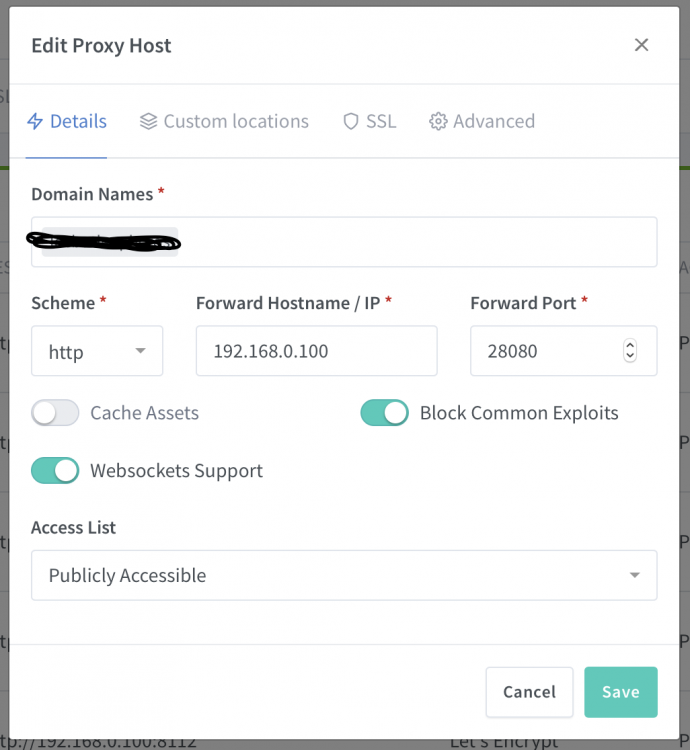Click the shield icon next to SSL
Viewport: 690px width, 750px height.
click(351, 121)
